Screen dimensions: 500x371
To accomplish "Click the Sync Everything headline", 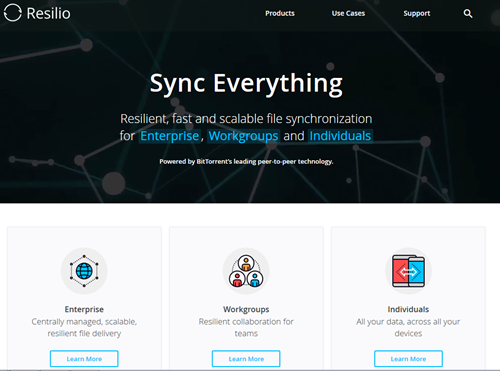I will tap(246, 83).
